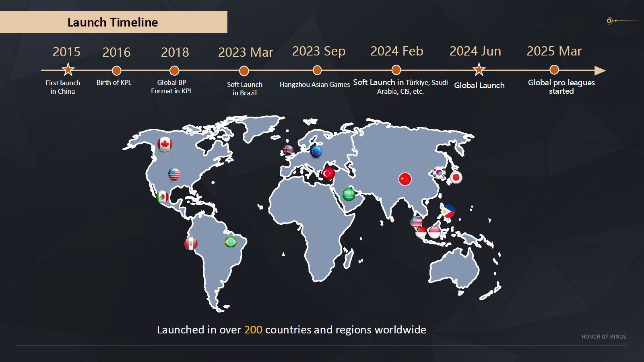Select the Philippines flag icon
This screenshot has height=362, width=644.
click(448, 211)
